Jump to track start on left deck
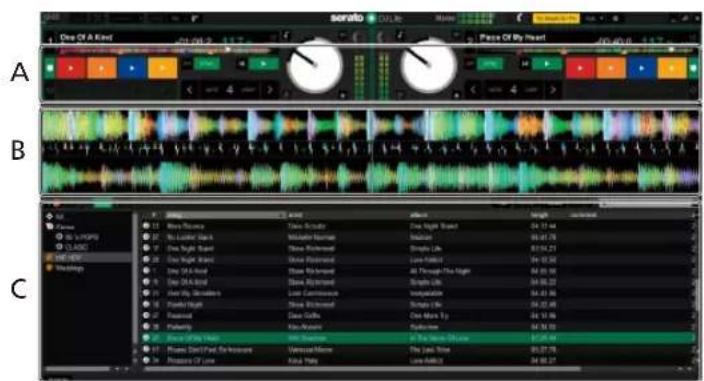 [242, 64]
